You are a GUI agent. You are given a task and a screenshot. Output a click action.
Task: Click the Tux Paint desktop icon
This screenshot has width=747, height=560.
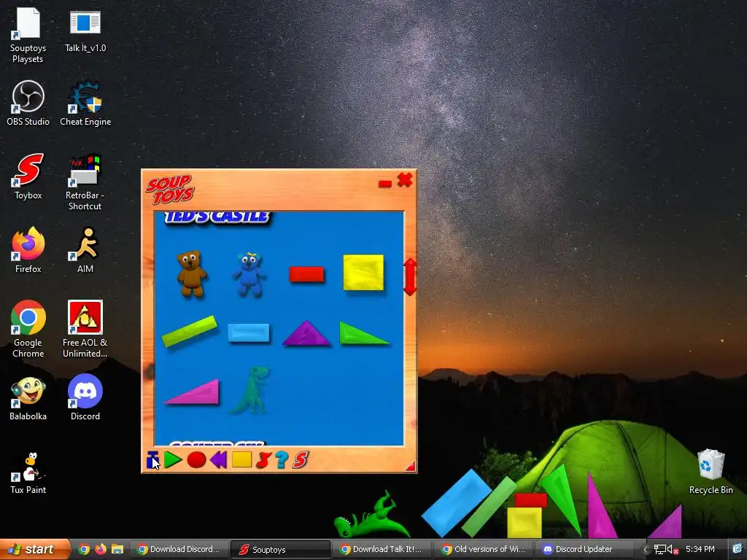click(x=28, y=473)
